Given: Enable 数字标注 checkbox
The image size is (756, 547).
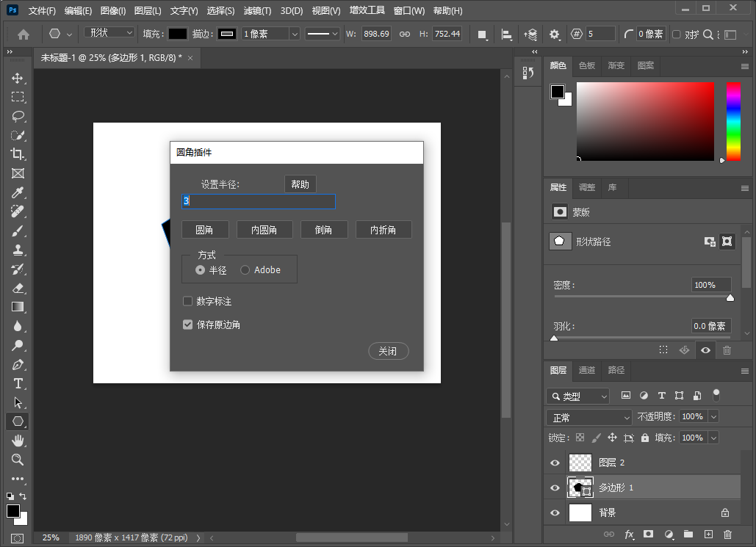Looking at the screenshot, I should point(187,301).
